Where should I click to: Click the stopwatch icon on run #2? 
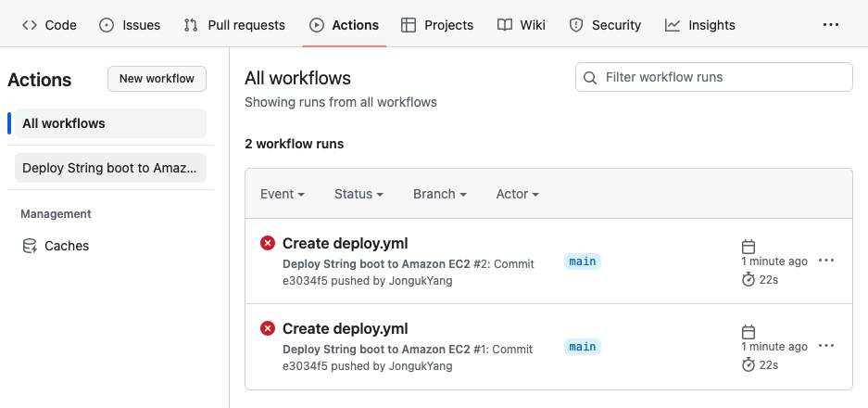pyautogui.click(x=748, y=279)
